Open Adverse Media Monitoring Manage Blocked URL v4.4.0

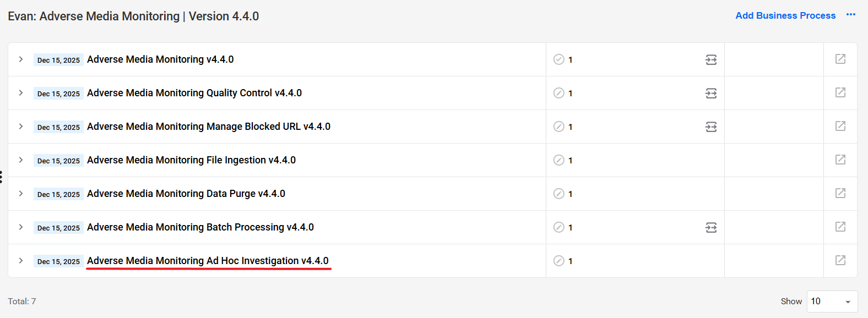(x=209, y=127)
